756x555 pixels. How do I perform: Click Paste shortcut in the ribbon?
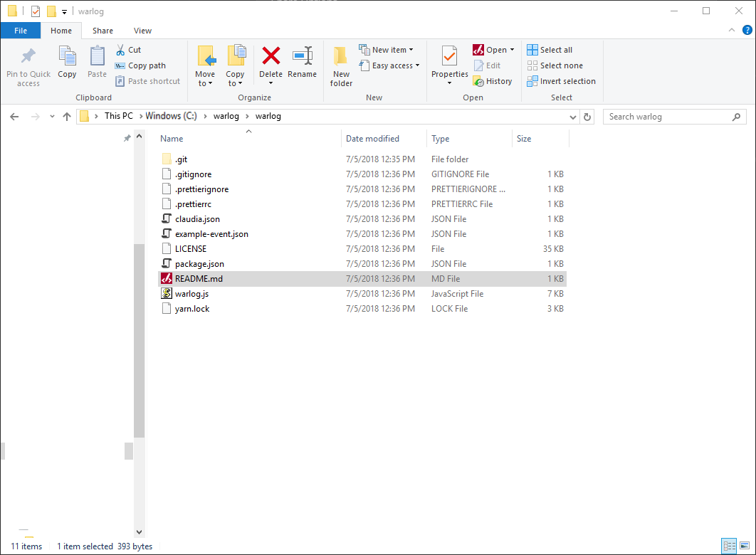tap(147, 81)
